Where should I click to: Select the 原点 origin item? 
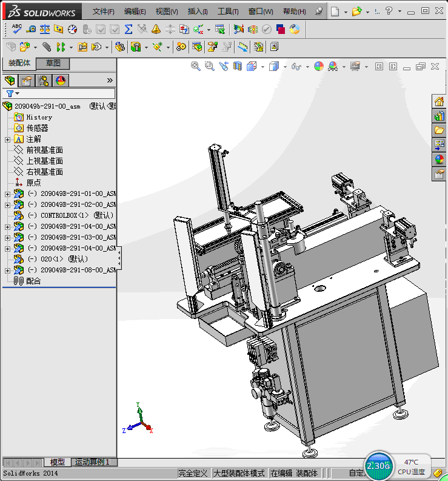click(33, 183)
